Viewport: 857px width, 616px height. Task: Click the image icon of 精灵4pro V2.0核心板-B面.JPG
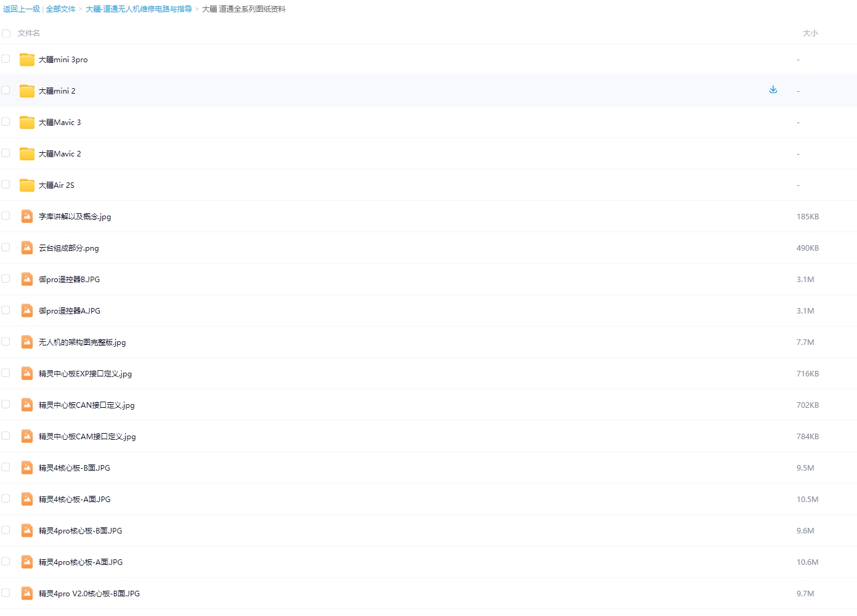(x=27, y=593)
